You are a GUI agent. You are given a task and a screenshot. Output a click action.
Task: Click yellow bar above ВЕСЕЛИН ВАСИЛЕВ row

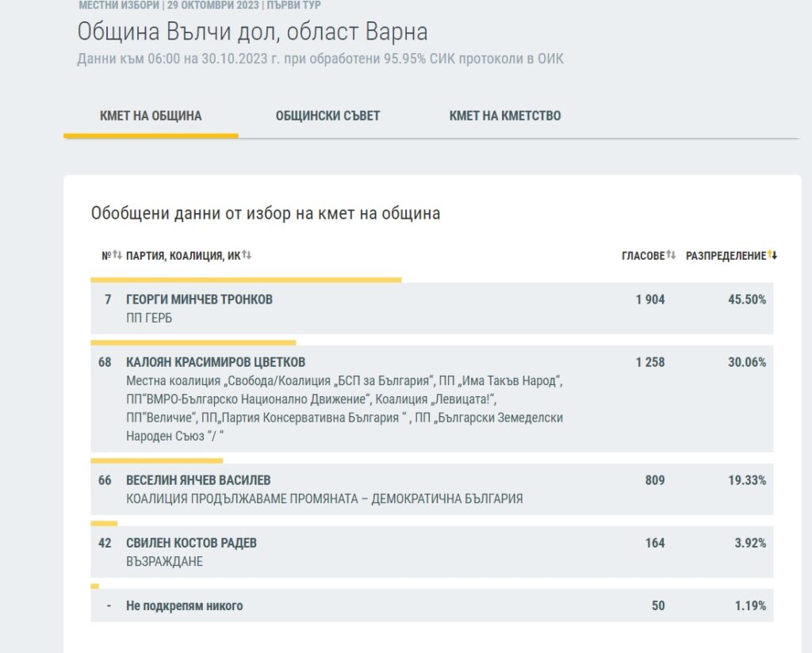coord(156,460)
